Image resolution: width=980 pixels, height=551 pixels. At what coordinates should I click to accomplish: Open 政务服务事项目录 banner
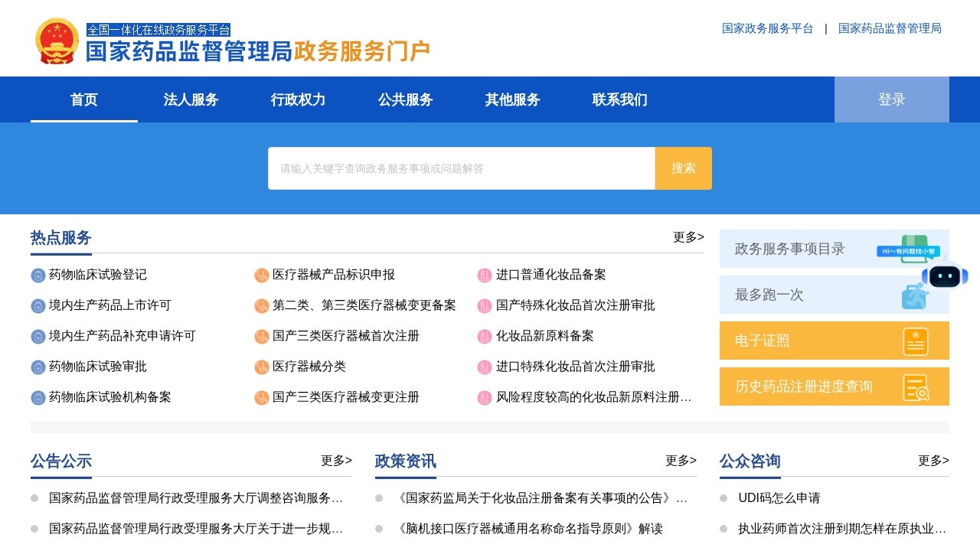835,249
